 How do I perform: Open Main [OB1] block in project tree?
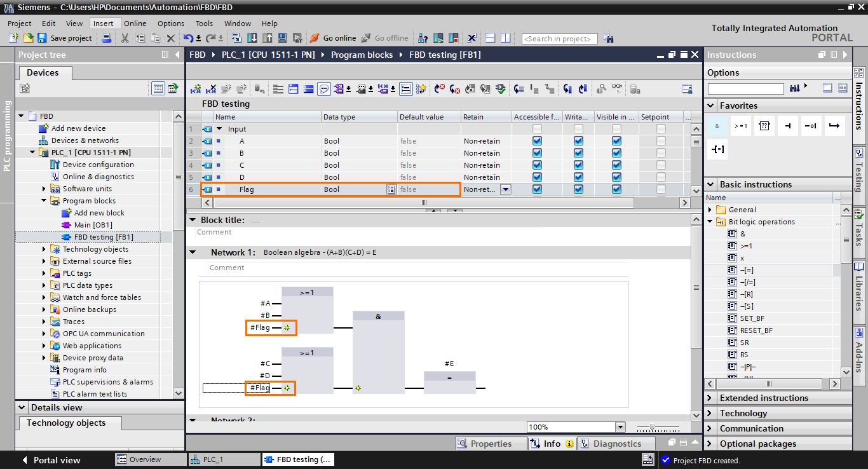(93, 225)
